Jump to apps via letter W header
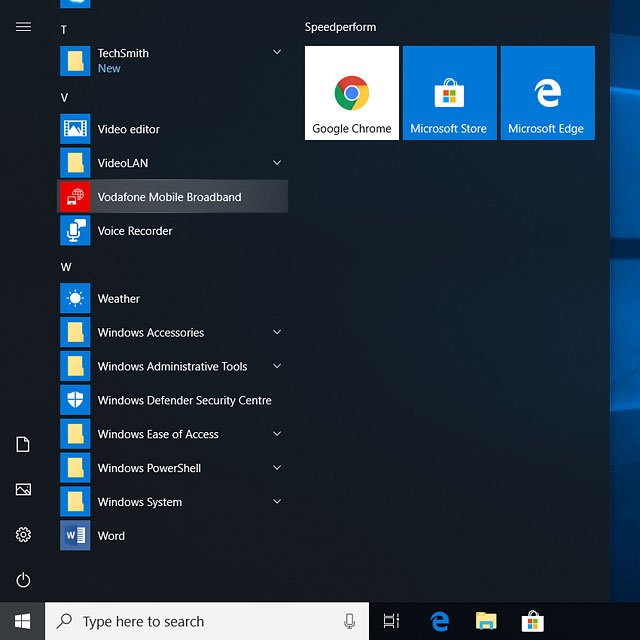The height and width of the screenshot is (640, 640). pos(66,267)
